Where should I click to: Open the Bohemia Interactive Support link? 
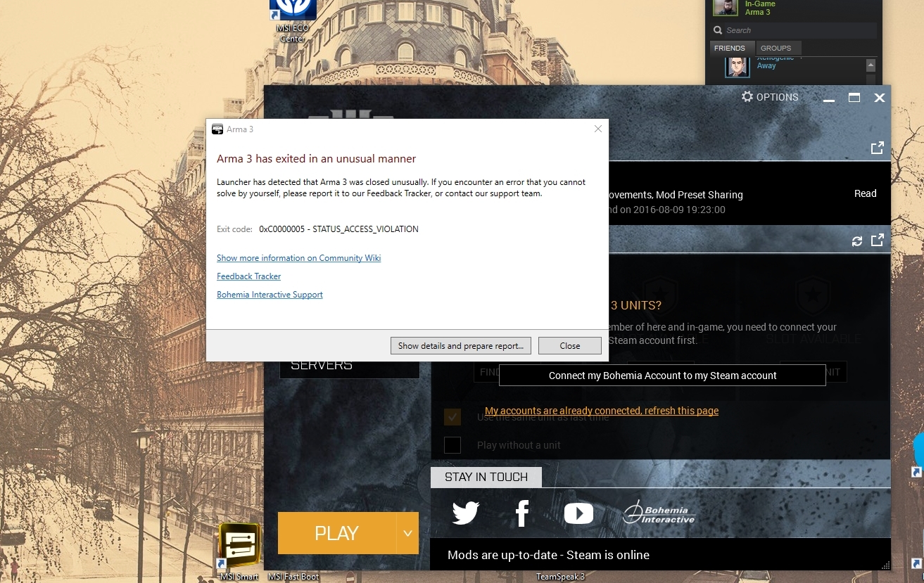[x=270, y=295]
